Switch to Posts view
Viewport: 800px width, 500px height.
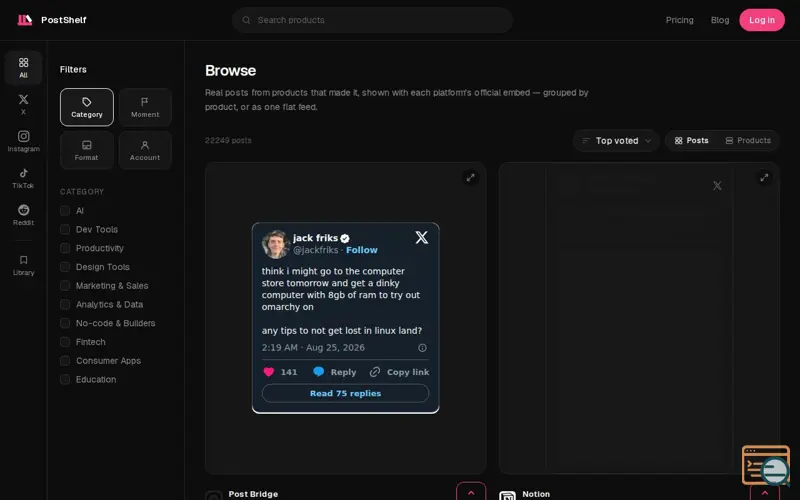click(691, 141)
